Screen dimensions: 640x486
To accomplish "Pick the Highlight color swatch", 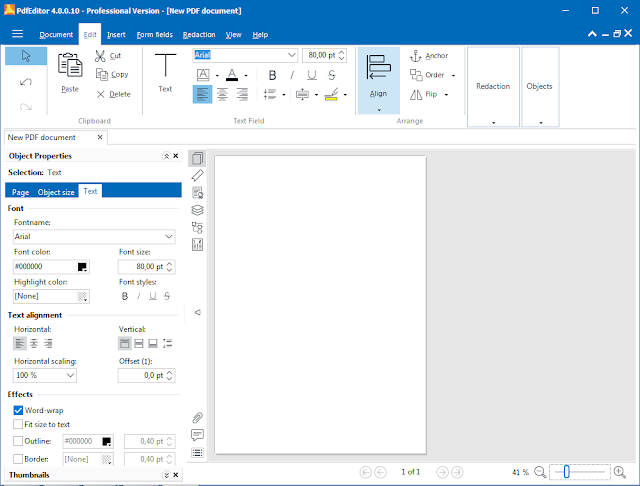I will coord(82,297).
